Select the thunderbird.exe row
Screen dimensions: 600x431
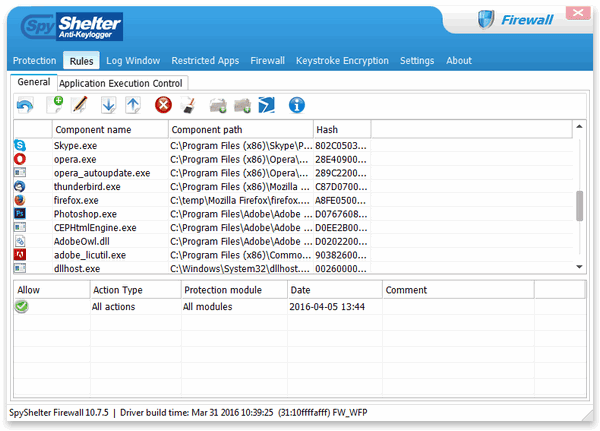tap(293, 187)
